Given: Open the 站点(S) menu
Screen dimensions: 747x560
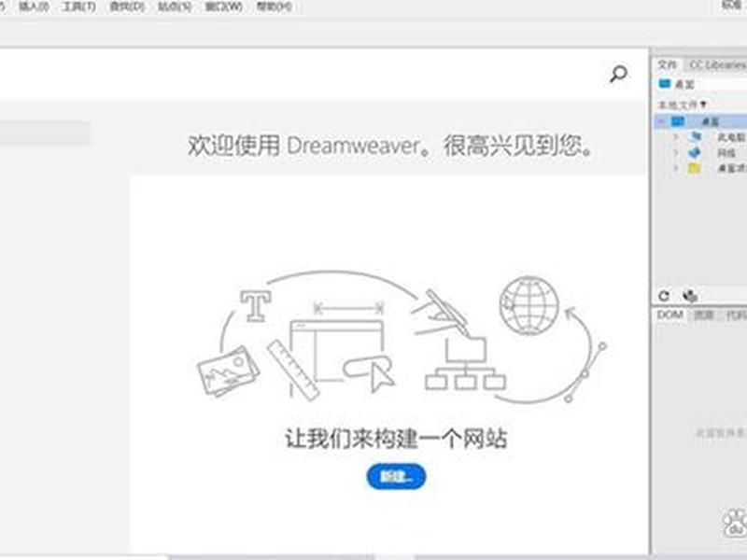Looking at the screenshot, I should pos(175,7).
